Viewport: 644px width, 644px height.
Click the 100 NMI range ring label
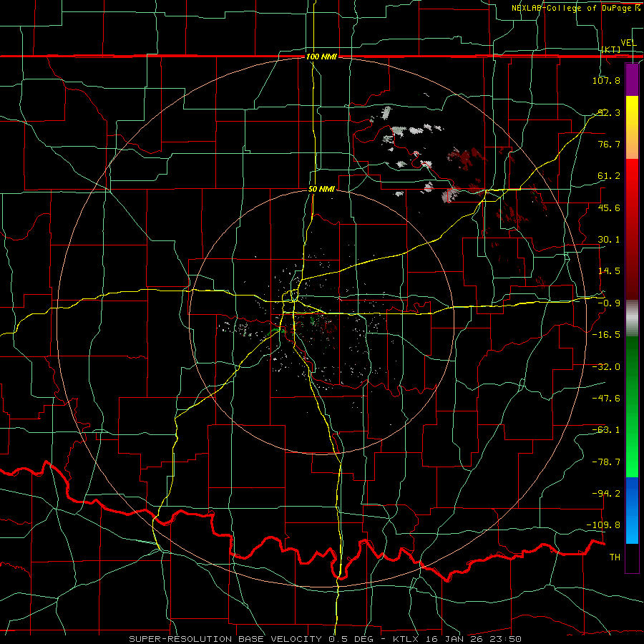[321, 57]
